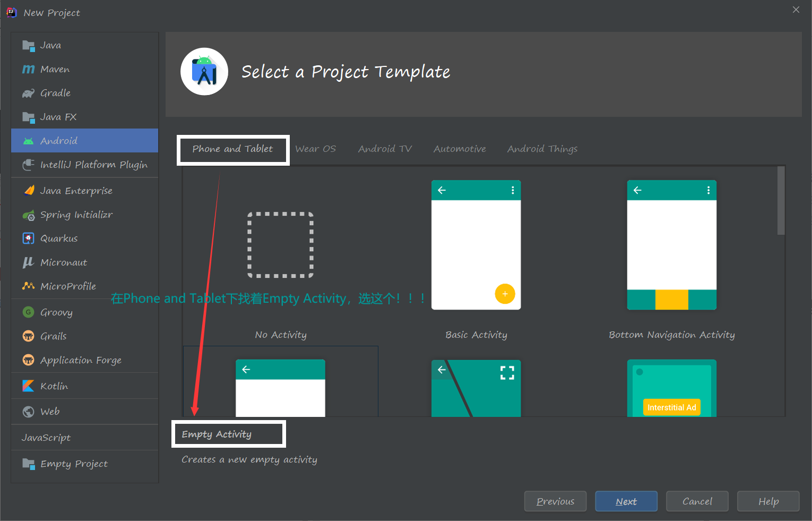Open Help for the wizard
Screen dimensions: 812x521
[768, 501]
